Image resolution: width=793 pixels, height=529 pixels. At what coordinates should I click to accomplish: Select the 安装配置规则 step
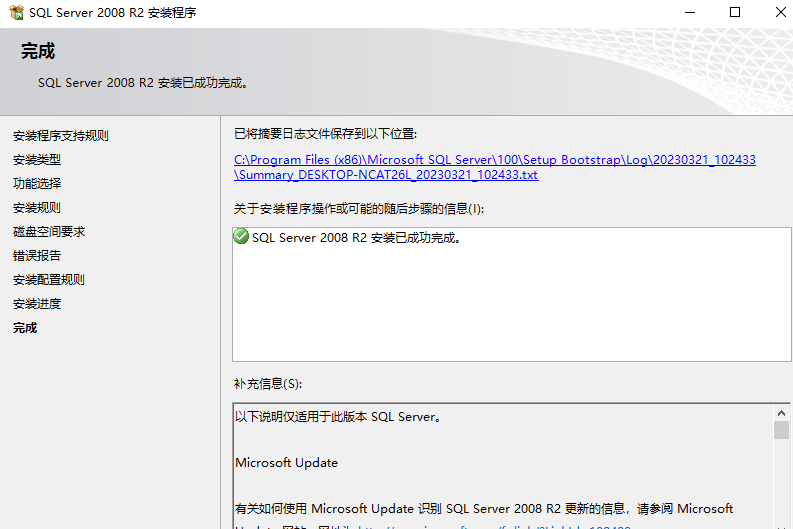49,280
